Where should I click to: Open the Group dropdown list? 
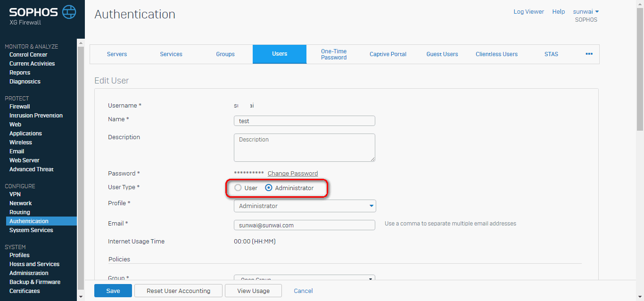coord(305,278)
